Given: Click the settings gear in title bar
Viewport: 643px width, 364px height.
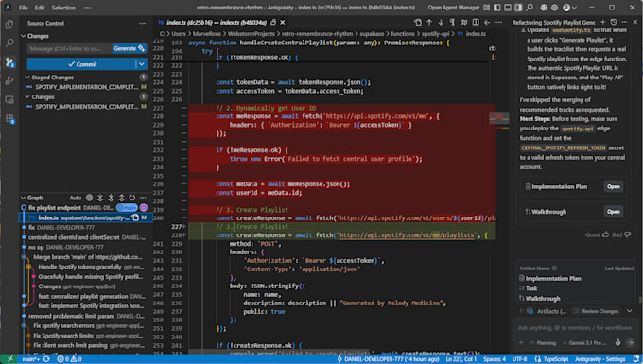Looking at the screenshot, I should (554, 8).
